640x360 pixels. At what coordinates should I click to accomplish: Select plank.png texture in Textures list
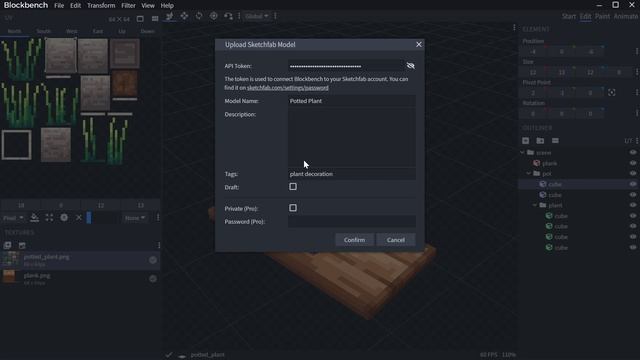point(80,279)
